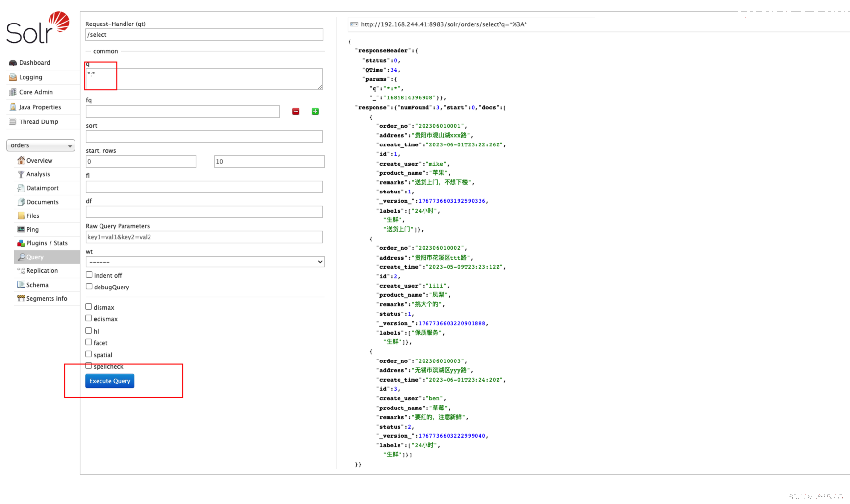Click the Overview house icon
850x504 pixels.
[x=21, y=160]
